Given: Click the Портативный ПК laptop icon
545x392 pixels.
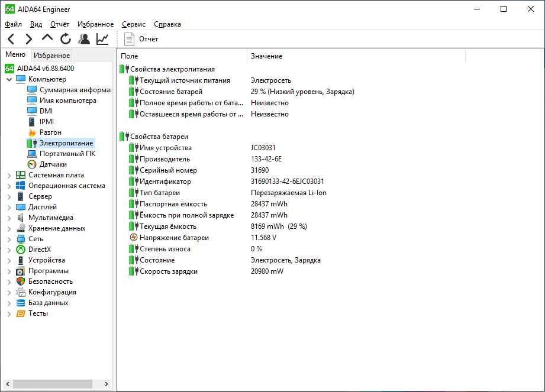Looking at the screenshot, I should (32, 154).
